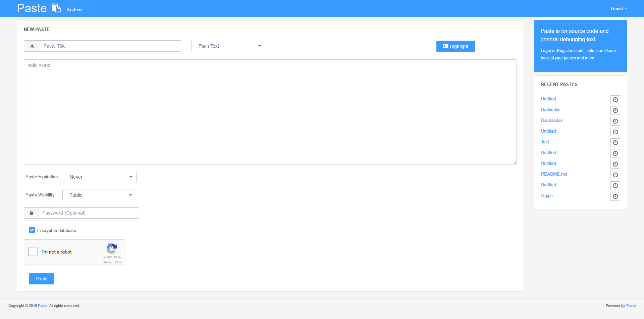The image size is (644, 319).
Task: Click the clock icon beside README.md paste
Action: [615, 175]
